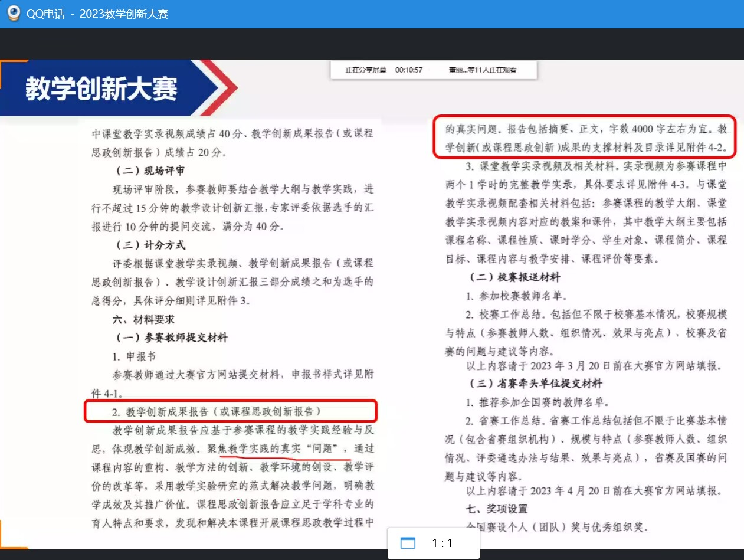Open viewer list 蕾丽...等11人正在观看
This screenshot has width=744, height=560.
483,70
